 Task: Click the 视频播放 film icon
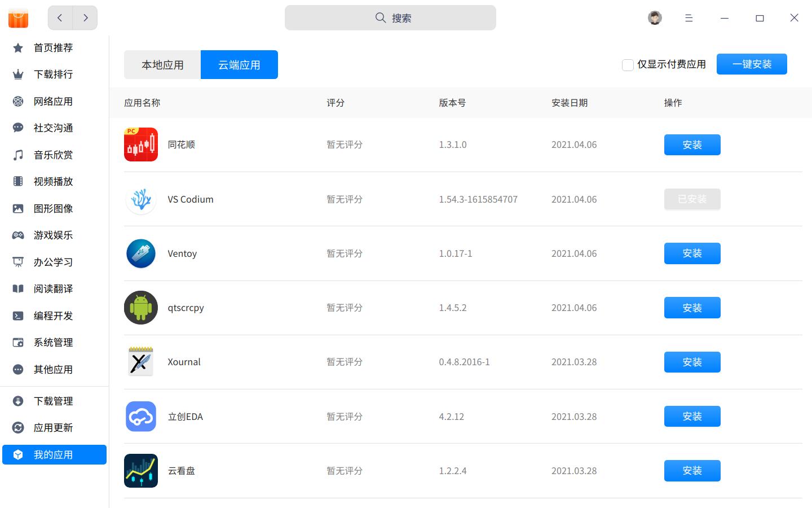18,182
